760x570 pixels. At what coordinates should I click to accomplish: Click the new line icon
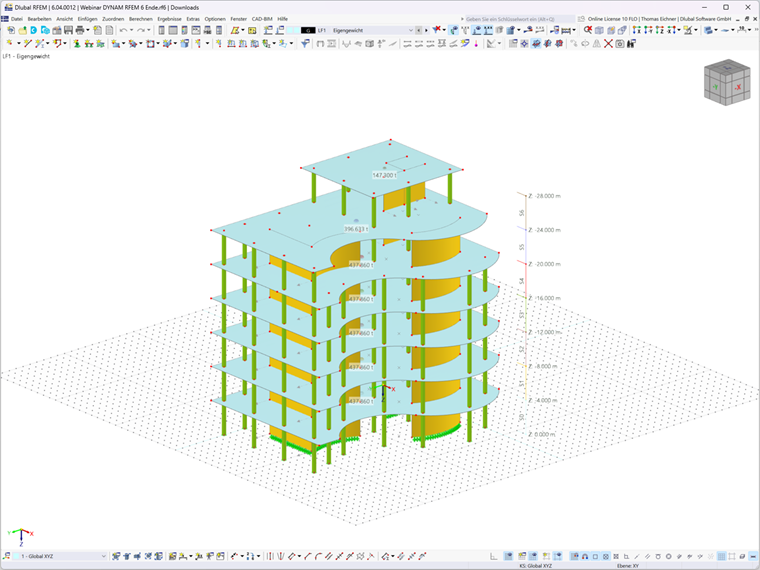[27, 43]
